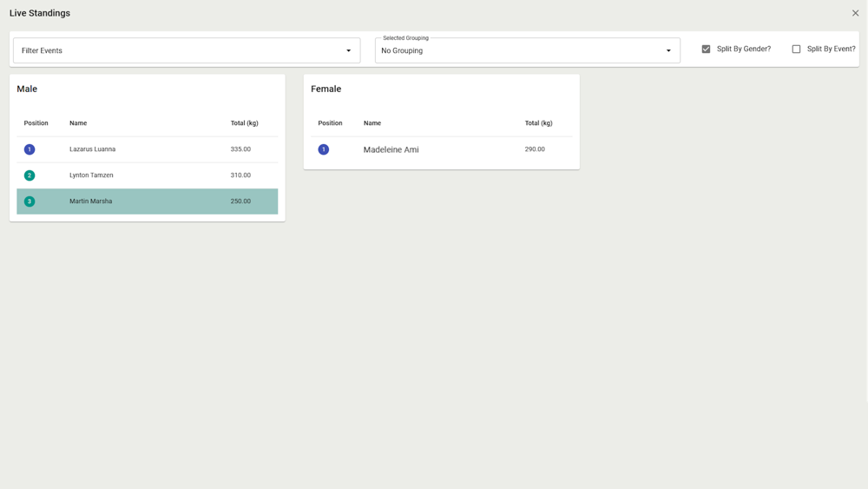Click the Live Standings title
Image resolution: width=868 pixels, height=489 pixels.
click(x=40, y=13)
